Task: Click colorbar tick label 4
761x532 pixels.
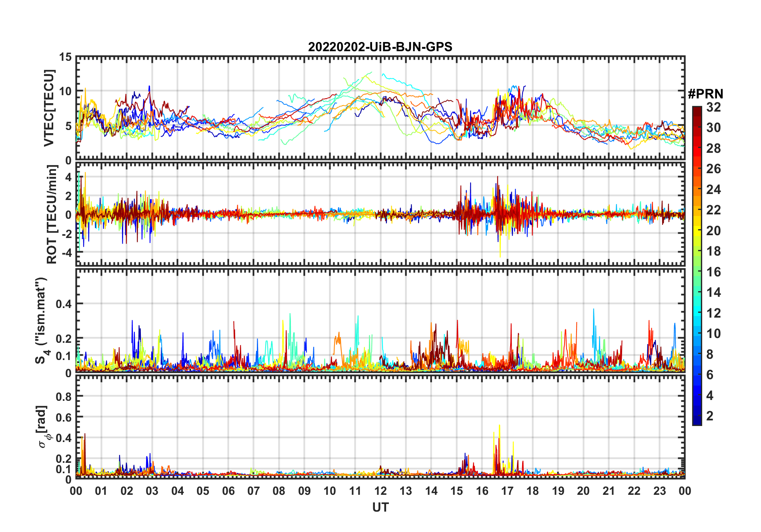Action: tap(710, 395)
